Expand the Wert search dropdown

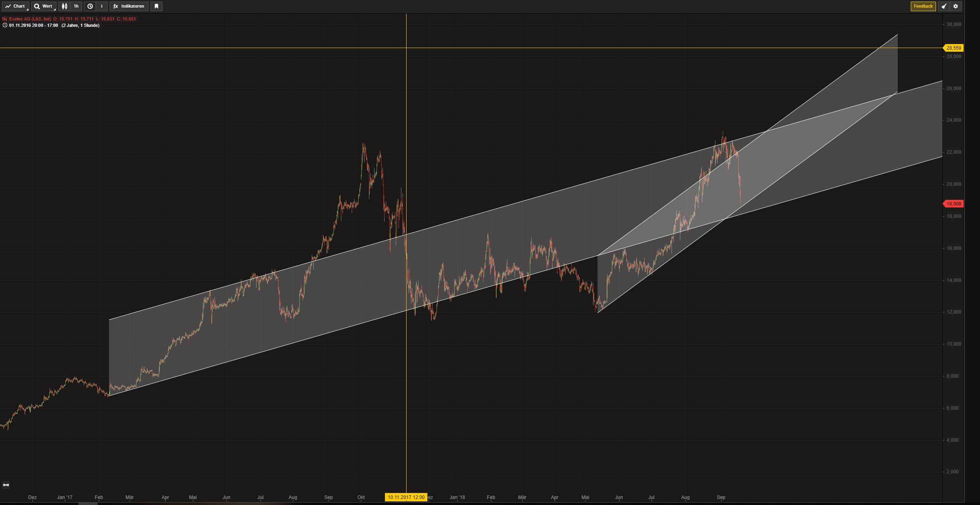(43, 6)
